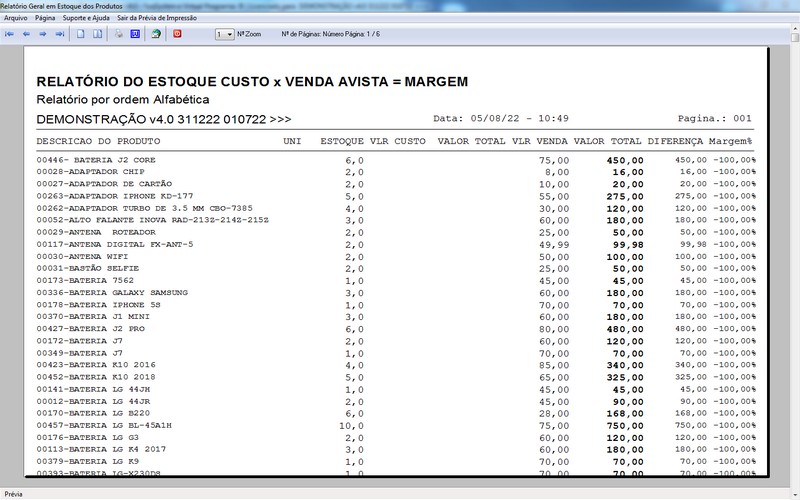
Task: Open the Suporte e Ajuda menu
Action: (x=86, y=18)
